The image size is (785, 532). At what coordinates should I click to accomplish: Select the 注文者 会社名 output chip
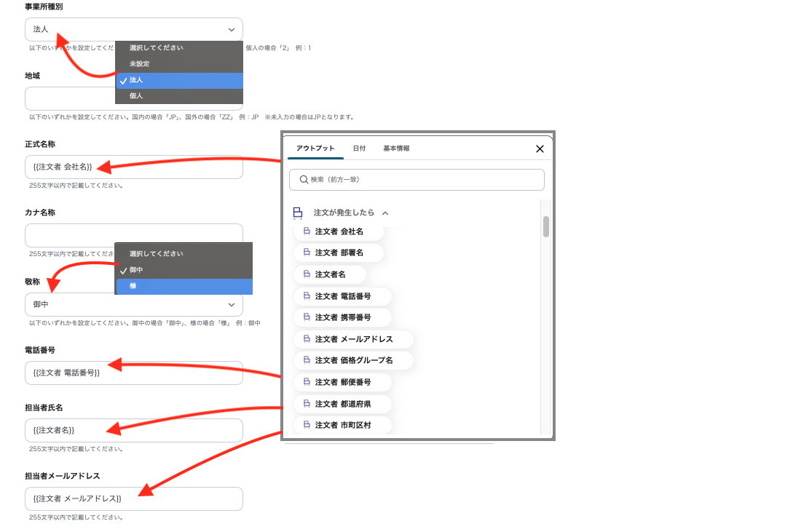pyautogui.click(x=339, y=231)
